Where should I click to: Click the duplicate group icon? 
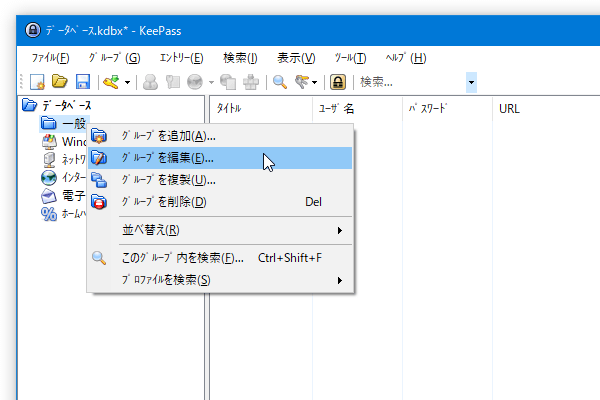tap(99, 180)
